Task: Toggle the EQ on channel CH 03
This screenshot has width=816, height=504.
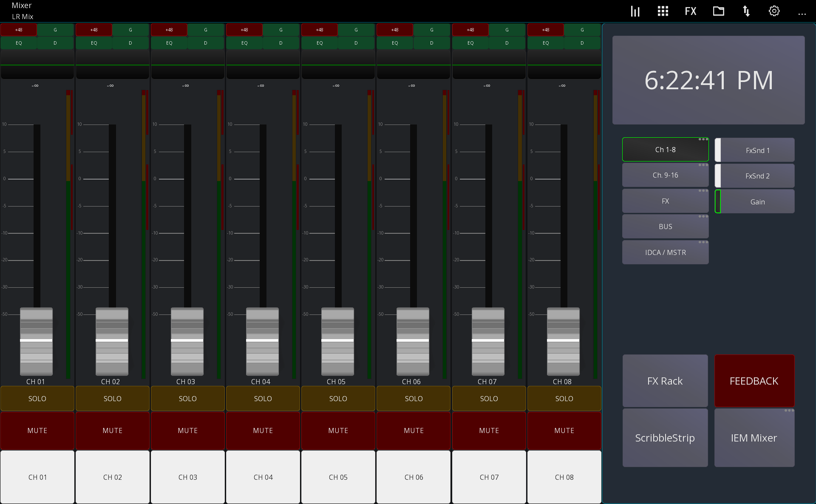Action: click(x=169, y=43)
